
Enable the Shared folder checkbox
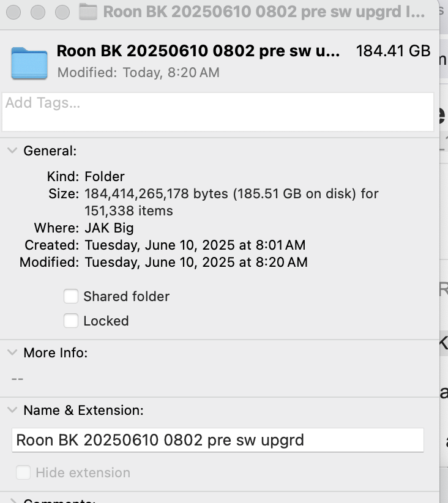71,296
